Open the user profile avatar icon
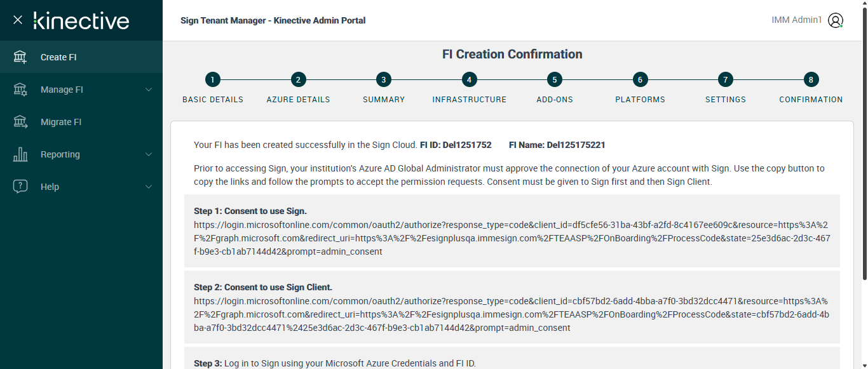This screenshot has width=868, height=369. (x=836, y=20)
